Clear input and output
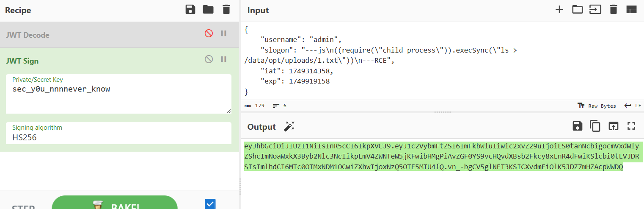This screenshot has width=644, height=209. click(614, 9)
